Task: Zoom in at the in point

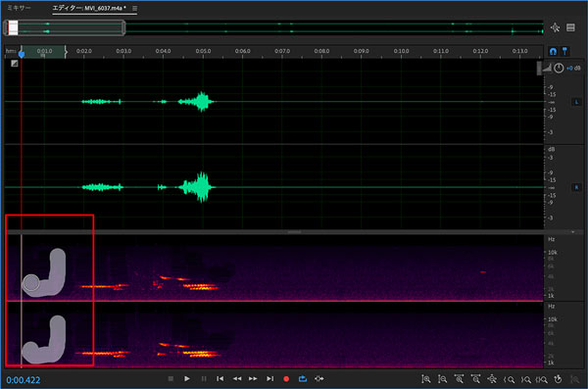Action: pyautogui.click(x=509, y=379)
